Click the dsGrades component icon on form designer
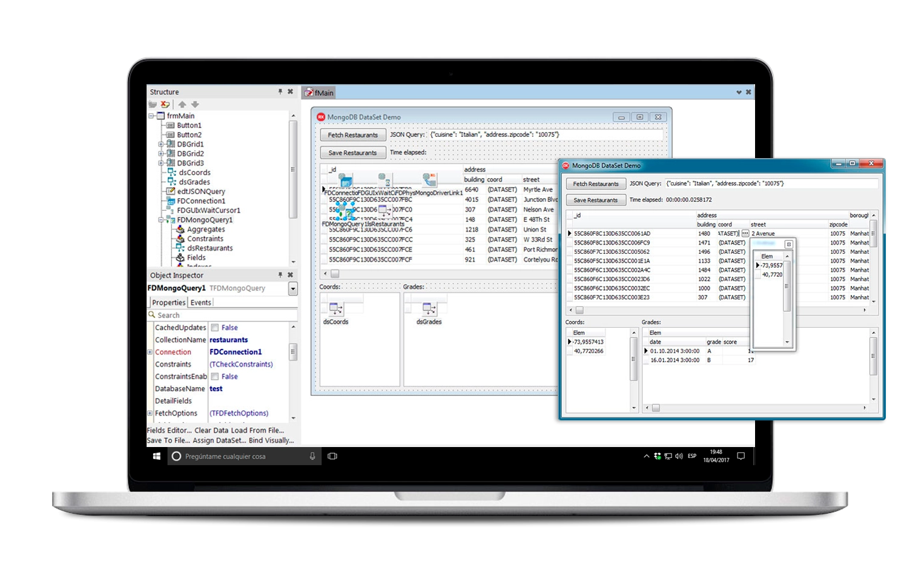Screen dimensions: 924x573 tap(429, 308)
